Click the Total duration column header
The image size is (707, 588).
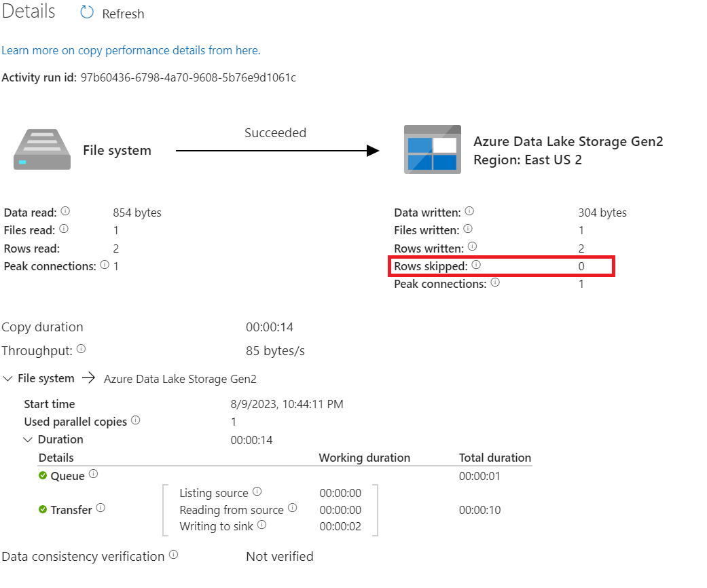494,458
